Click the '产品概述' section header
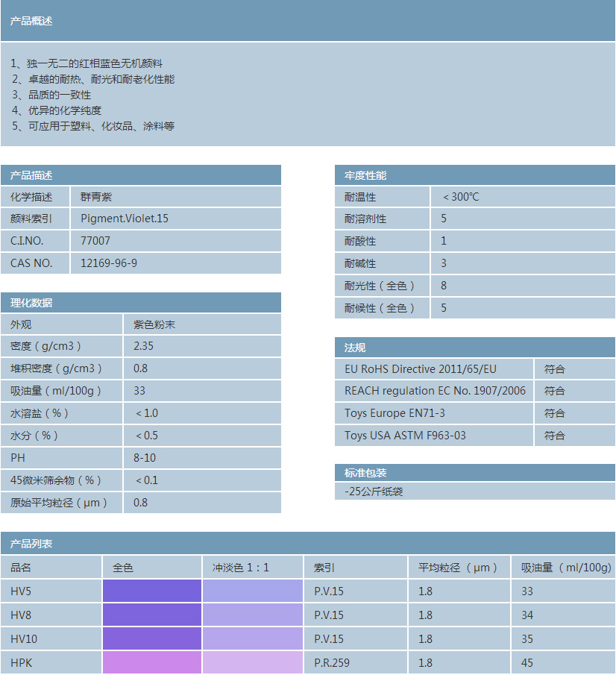616x675 pixels. (x=308, y=21)
